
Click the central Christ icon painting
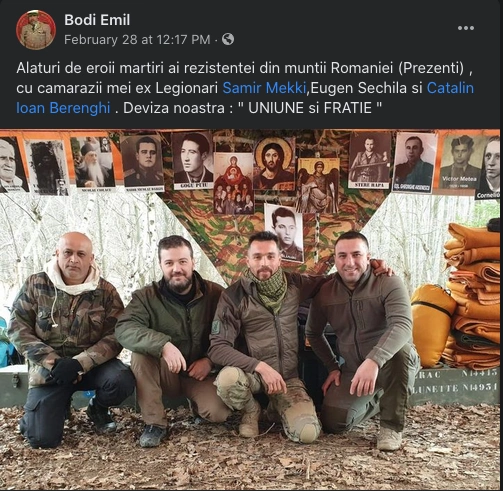coord(274,163)
